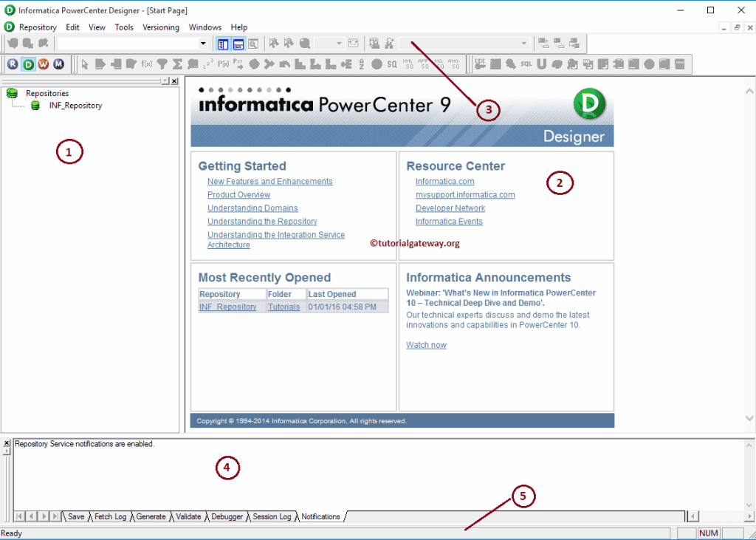Switch to the Notifications tab
Viewport: 756px width, 540px height.
point(320,516)
